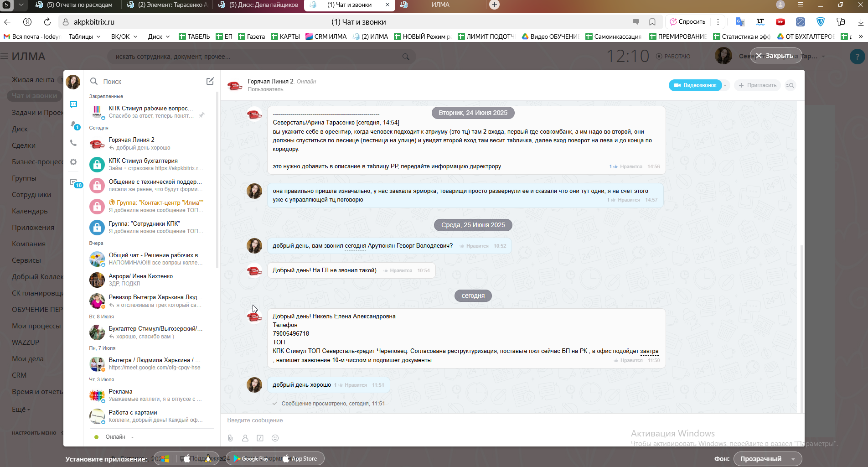Click the YouTube extension icon
Viewport: 868px width, 467px height.
(780, 22)
